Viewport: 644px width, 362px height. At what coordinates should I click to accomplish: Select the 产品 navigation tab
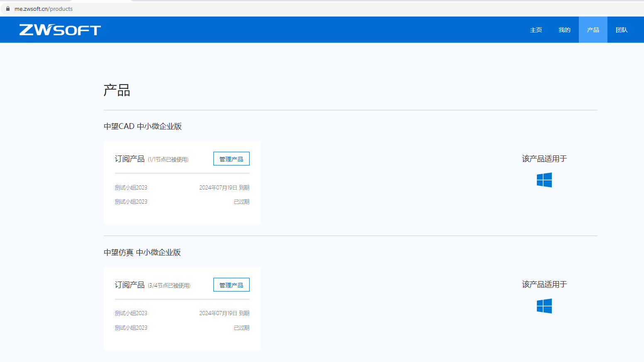(593, 30)
